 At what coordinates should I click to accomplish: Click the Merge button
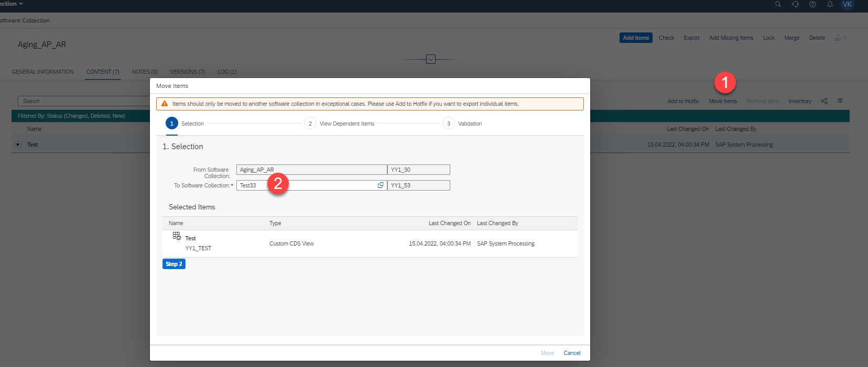pos(791,38)
